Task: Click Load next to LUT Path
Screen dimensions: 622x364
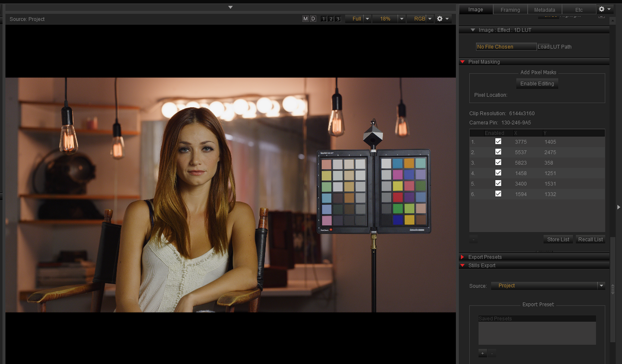Action: [x=543, y=47]
